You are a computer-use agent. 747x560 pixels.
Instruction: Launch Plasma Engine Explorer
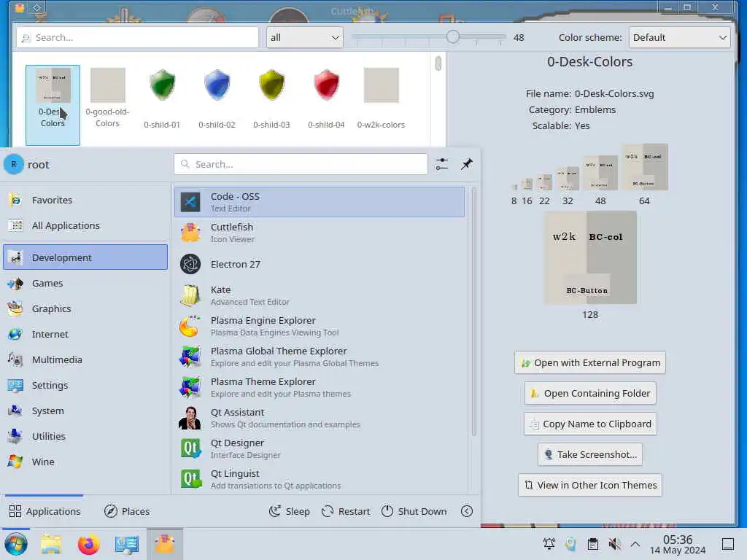click(x=320, y=326)
